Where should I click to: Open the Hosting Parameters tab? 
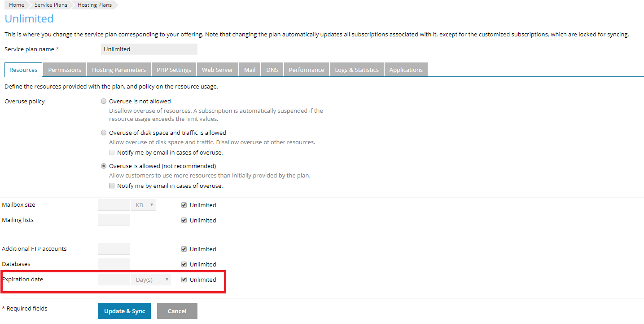pyautogui.click(x=119, y=70)
